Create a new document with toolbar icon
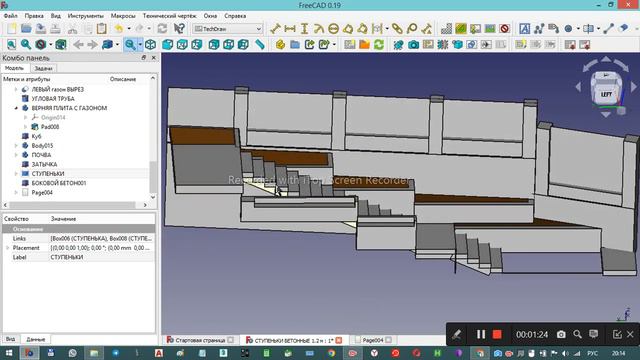This screenshot has height=360, width=640. (x=11, y=29)
